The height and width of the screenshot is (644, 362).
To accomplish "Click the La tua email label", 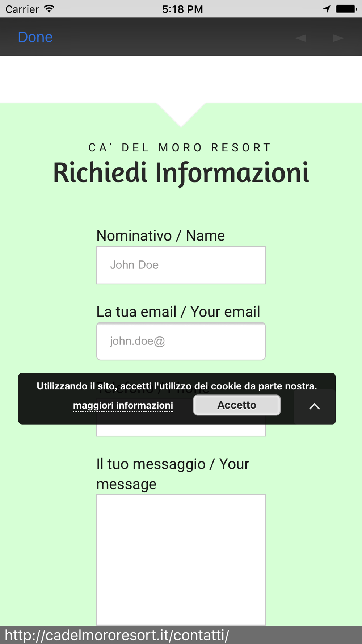I will 178,312.
